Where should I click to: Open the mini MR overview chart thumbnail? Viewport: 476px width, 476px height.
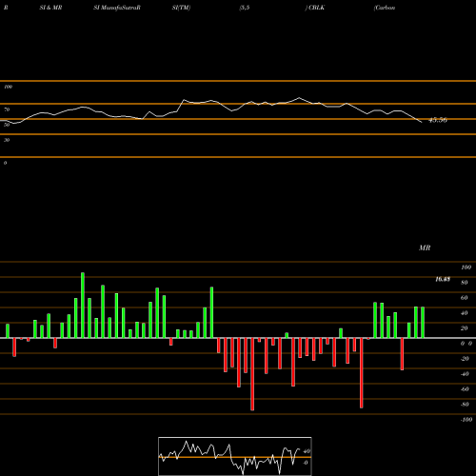[x=235, y=456]
